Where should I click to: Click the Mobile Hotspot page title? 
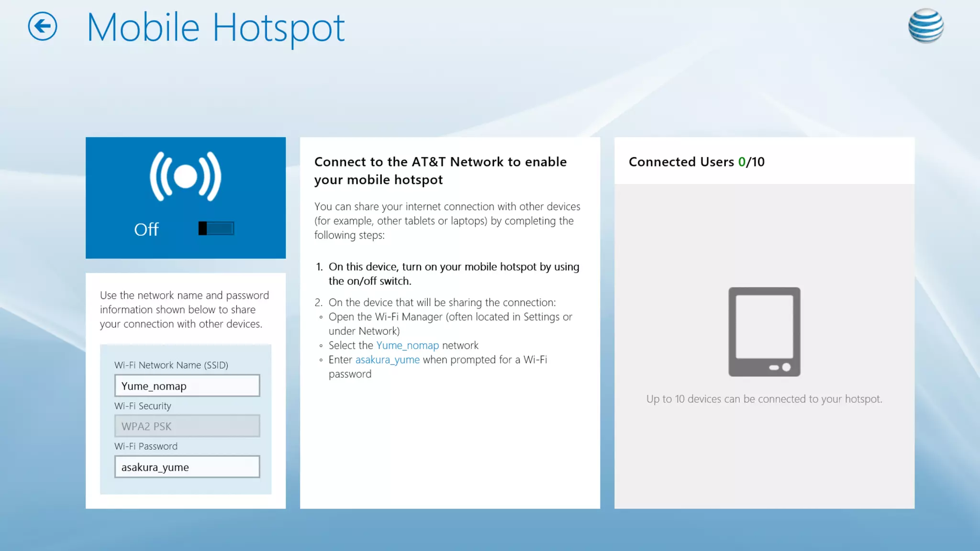coord(215,28)
